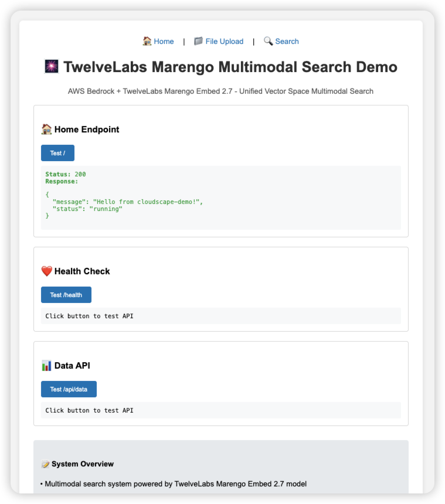Click the memo icon beside System Overview
The image size is (445, 504).
pyautogui.click(x=45, y=464)
